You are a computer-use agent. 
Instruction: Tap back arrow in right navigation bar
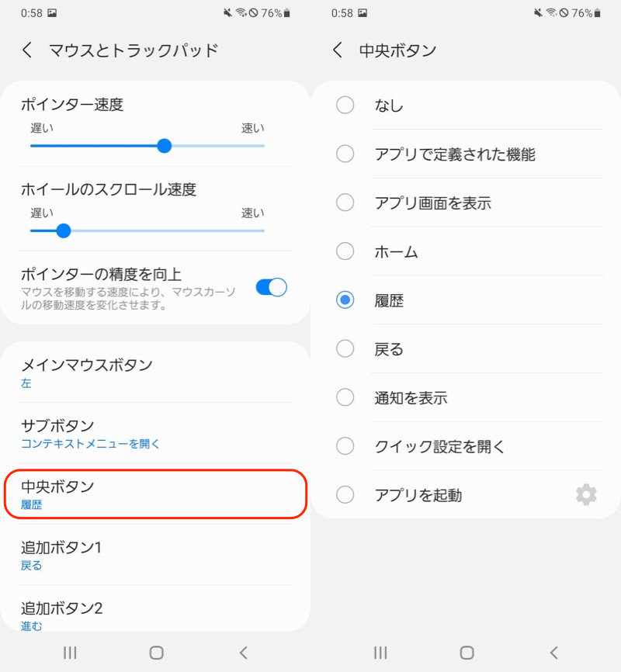click(x=553, y=653)
